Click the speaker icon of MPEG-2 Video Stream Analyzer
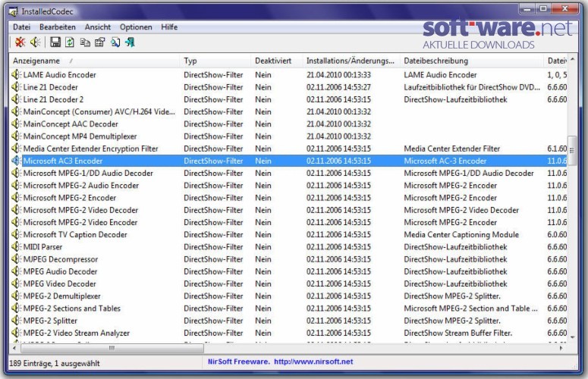588x379 pixels. click(x=16, y=333)
